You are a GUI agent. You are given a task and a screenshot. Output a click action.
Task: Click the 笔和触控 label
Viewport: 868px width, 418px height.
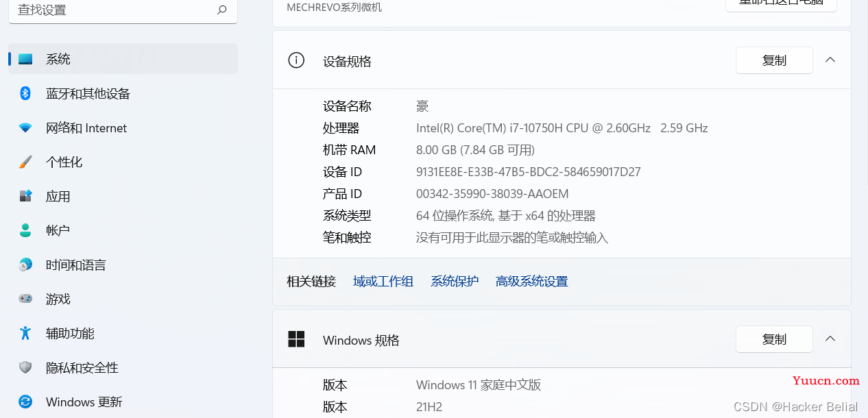(x=347, y=238)
